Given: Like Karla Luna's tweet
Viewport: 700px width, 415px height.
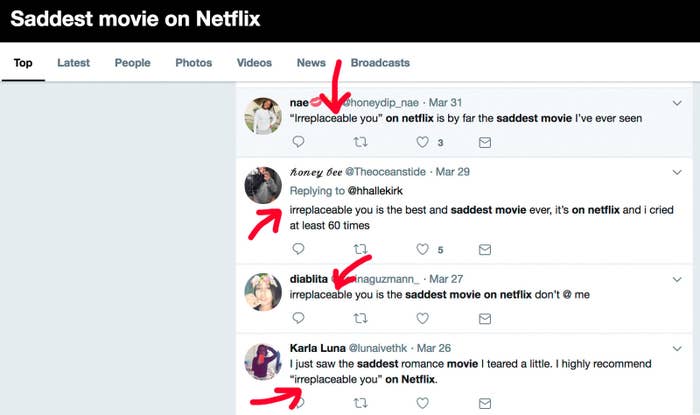Looking at the screenshot, I should point(422,403).
